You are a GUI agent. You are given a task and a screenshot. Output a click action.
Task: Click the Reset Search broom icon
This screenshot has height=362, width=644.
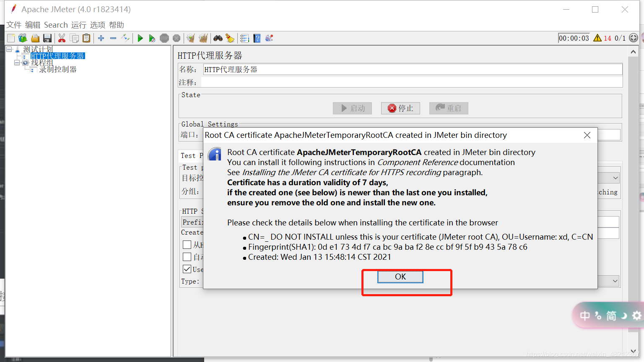coord(230,38)
